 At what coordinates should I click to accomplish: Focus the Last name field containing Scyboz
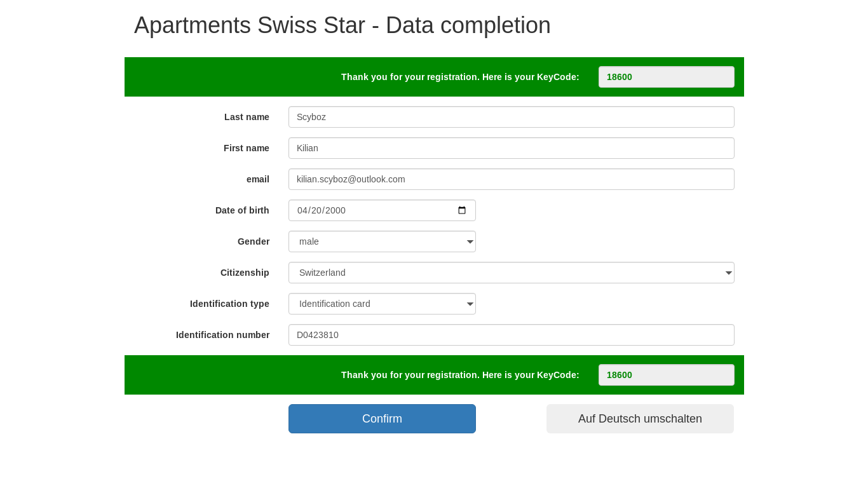(x=512, y=117)
